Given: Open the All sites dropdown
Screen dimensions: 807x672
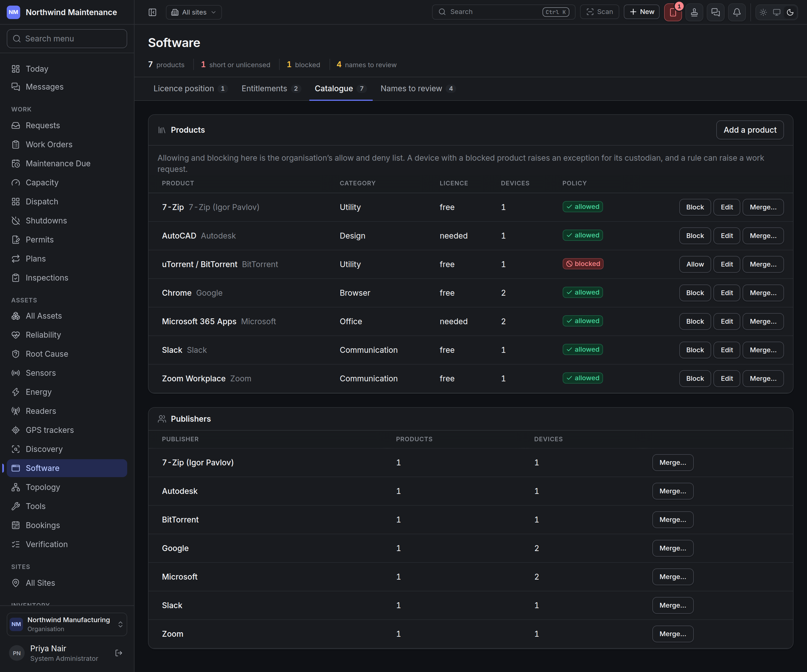Looking at the screenshot, I should click(x=194, y=12).
